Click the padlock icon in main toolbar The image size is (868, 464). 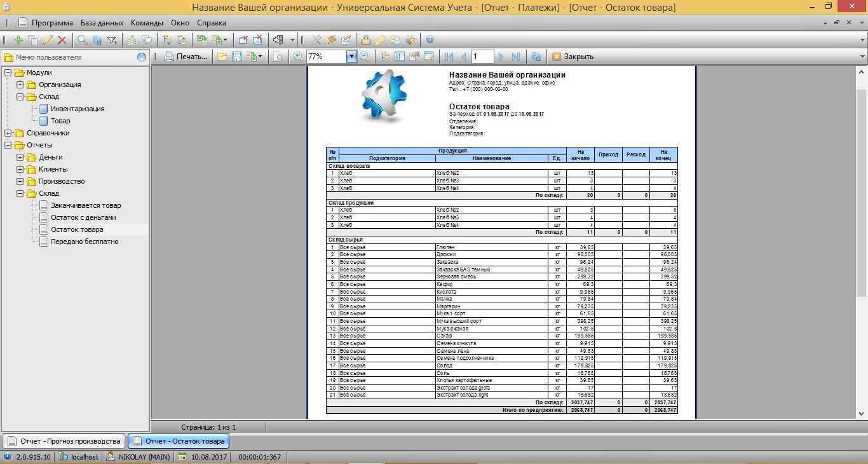366,40
